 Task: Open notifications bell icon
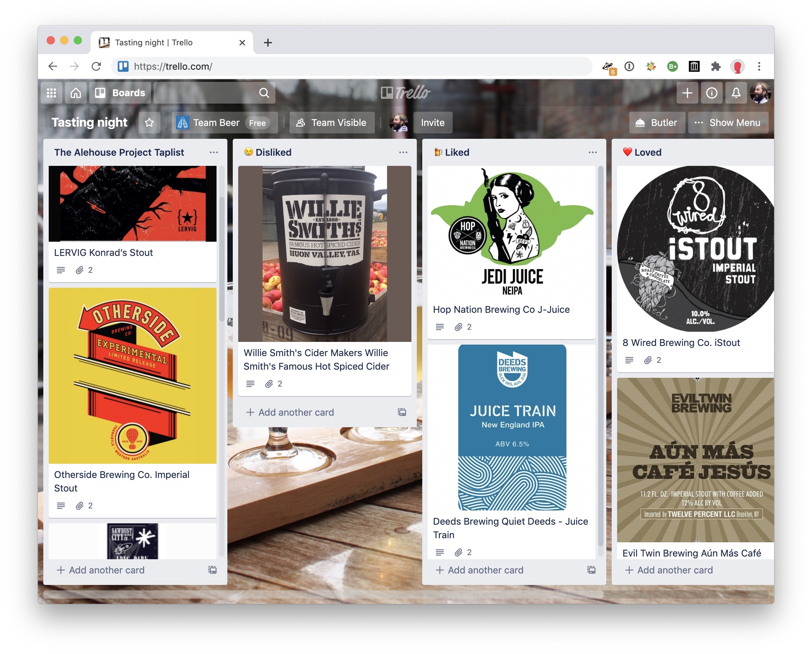pos(736,93)
